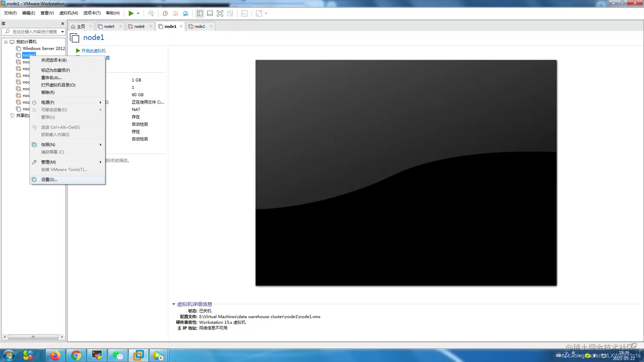Open the 选项卡(T) menu
This screenshot has height=362, width=644.
click(92, 13)
